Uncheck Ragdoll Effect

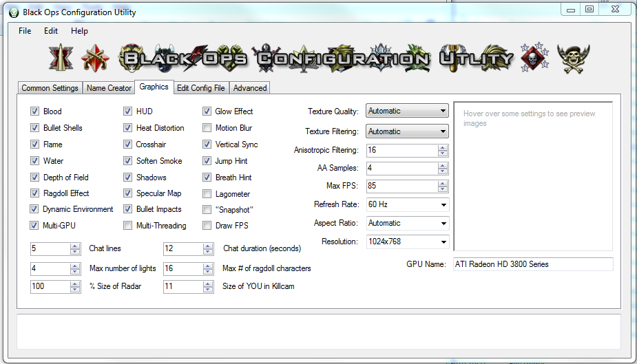coord(34,193)
